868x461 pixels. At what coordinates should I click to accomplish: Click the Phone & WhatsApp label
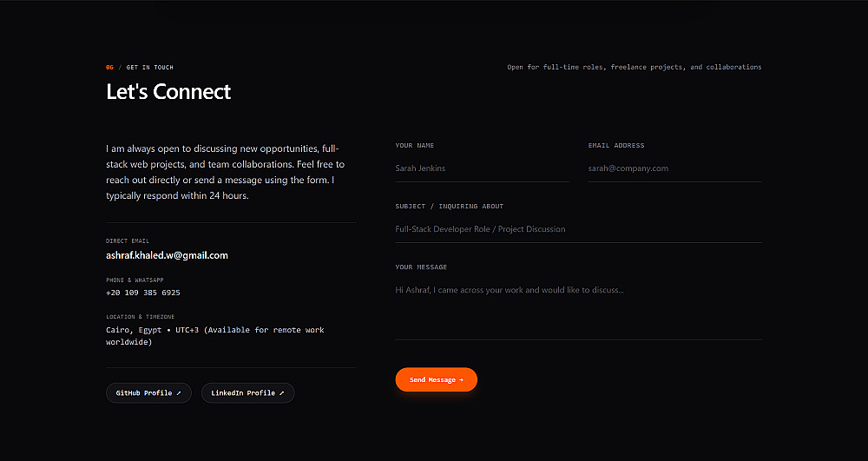(x=135, y=280)
